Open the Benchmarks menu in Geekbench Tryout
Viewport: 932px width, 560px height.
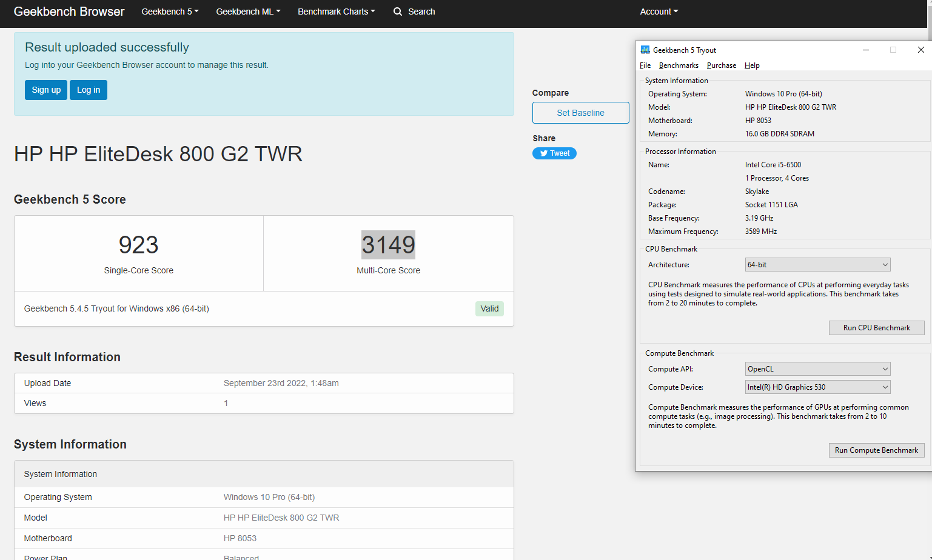679,65
